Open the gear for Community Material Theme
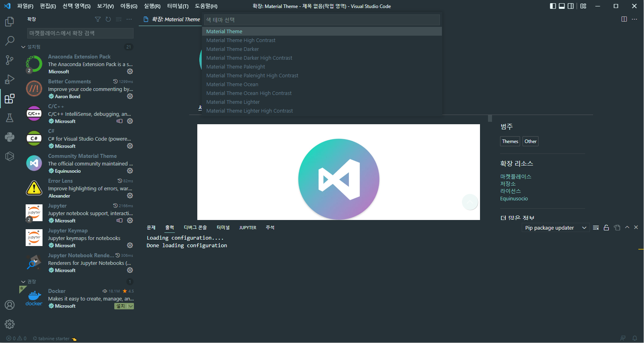Image resolution: width=644 pixels, height=343 pixels. click(x=130, y=171)
